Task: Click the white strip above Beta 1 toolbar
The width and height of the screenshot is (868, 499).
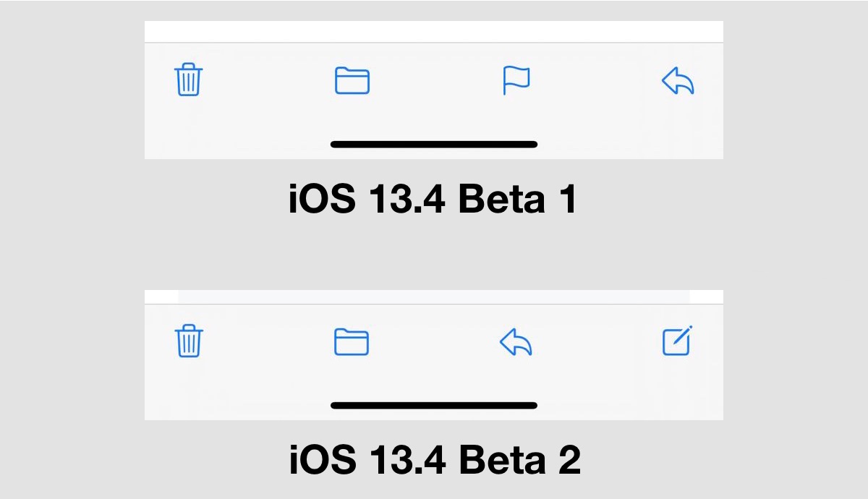Action: [x=434, y=32]
